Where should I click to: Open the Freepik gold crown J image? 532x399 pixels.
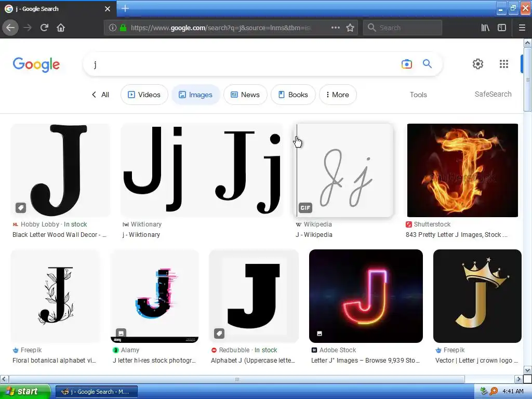(x=477, y=296)
